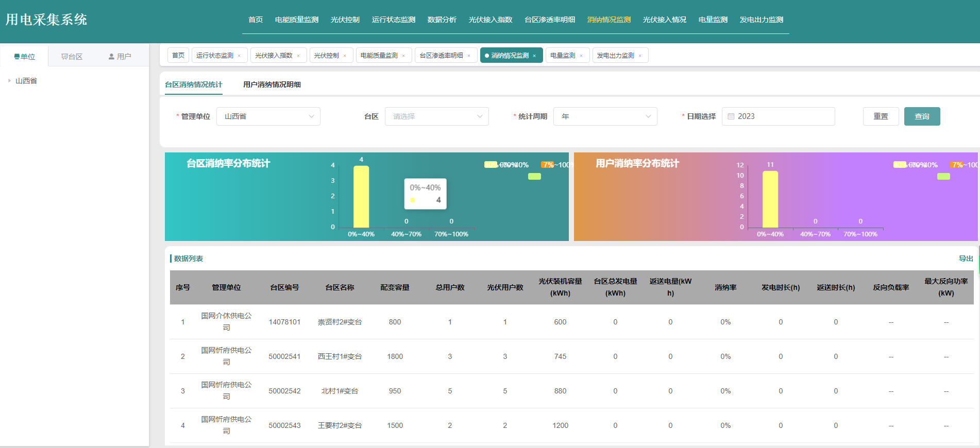
Task: Select the 用户消纳情况明细 sub-tab
Action: (272, 84)
